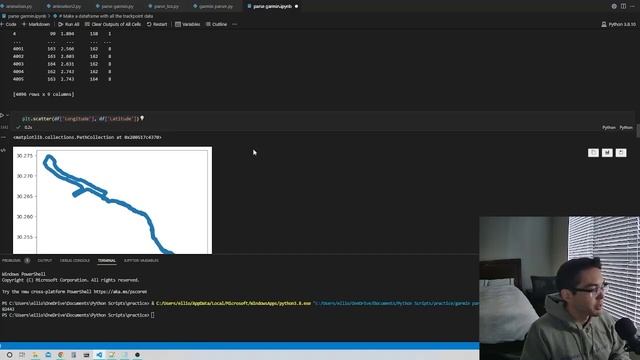
Task: Click the terminal prompt cursor
Action: [x=153, y=315]
